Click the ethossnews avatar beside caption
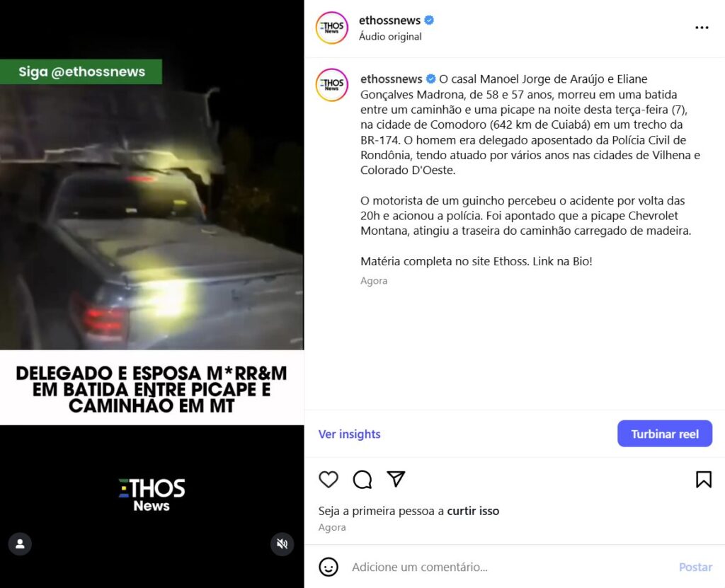The height and width of the screenshot is (588, 725). coord(332,85)
